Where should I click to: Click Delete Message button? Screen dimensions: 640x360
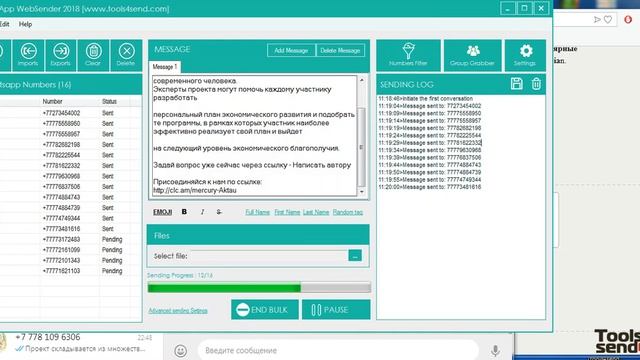(340, 50)
